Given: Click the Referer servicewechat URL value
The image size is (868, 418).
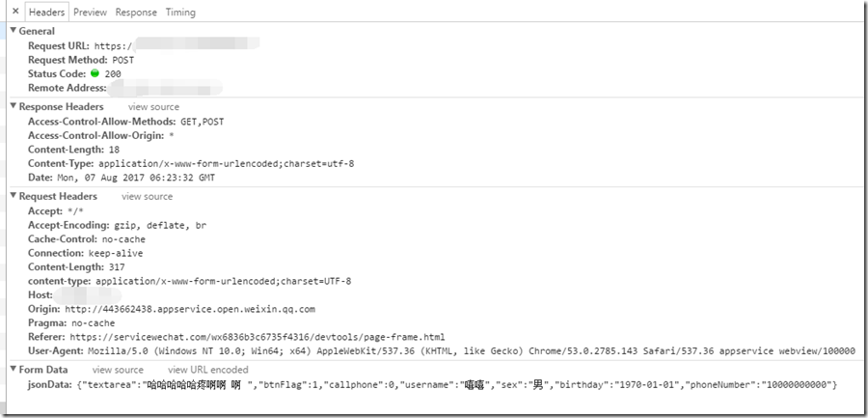Looking at the screenshot, I should [258, 337].
